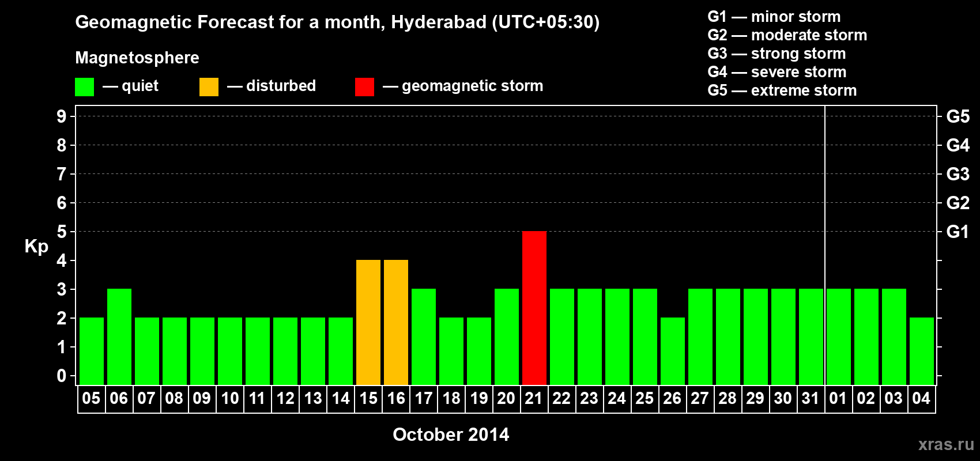Click the G3 right axis label
The width and height of the screenshot is (980, 461).
point(958,174)
